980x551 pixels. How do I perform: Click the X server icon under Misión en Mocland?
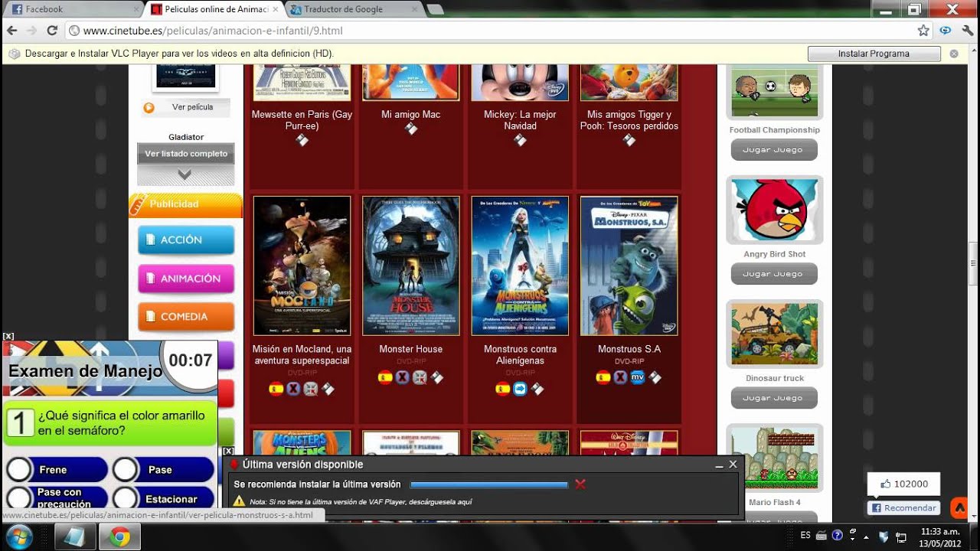(293, 389)
